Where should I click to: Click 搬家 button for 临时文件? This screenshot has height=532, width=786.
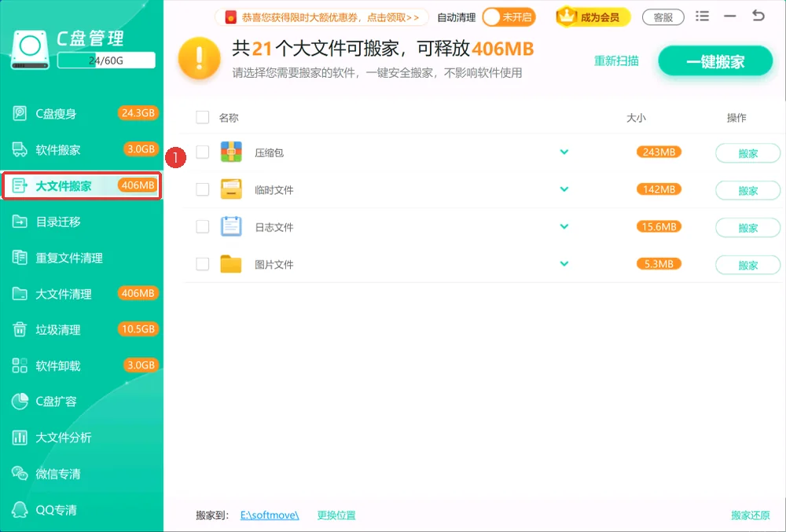tap(748, 191)
